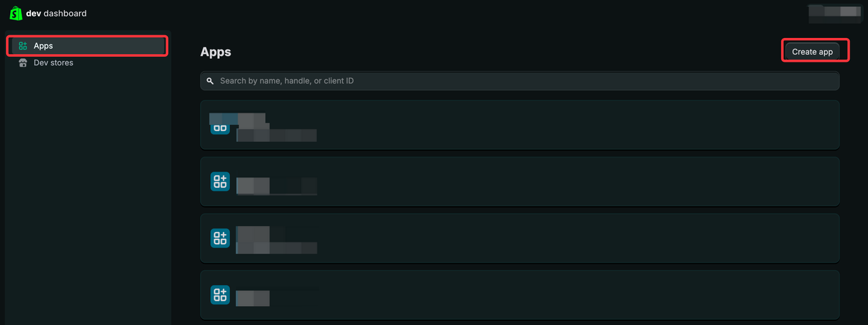Click the dev dashboard title text
868x325 pixels.
tap(56, 14)
